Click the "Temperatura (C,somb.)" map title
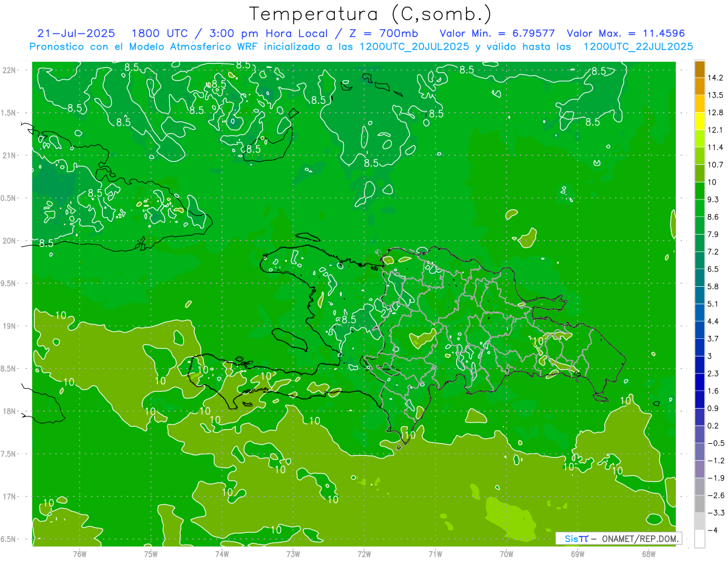The height and width of the screenshot is (562, 728). coord(371,13)
